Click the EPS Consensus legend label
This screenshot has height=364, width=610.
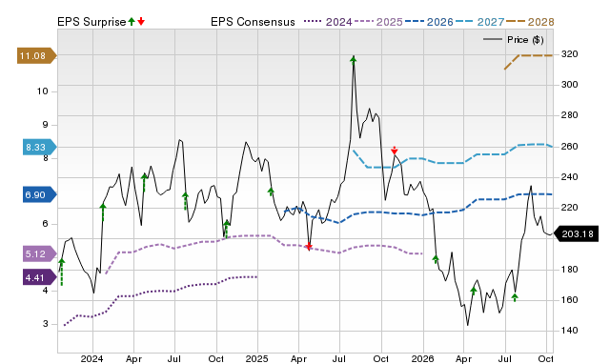pos(253,22)
